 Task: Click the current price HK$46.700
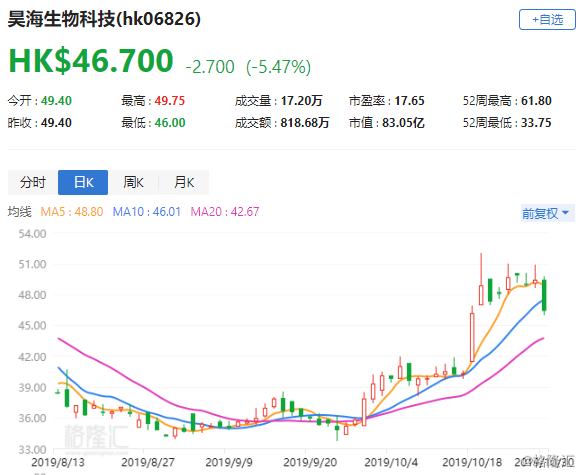point(91,60)
